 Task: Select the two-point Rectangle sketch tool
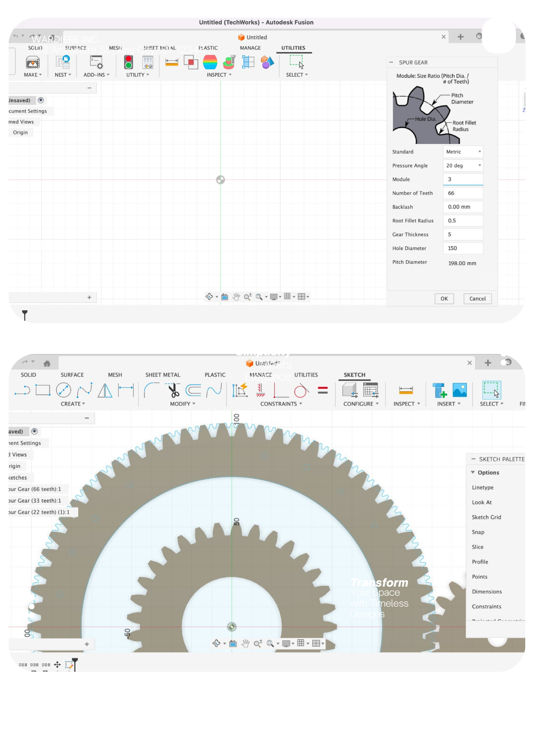coord(43,390)
